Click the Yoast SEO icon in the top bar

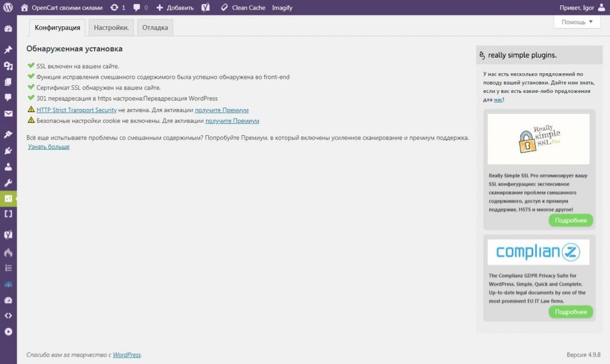pos(206,7)
